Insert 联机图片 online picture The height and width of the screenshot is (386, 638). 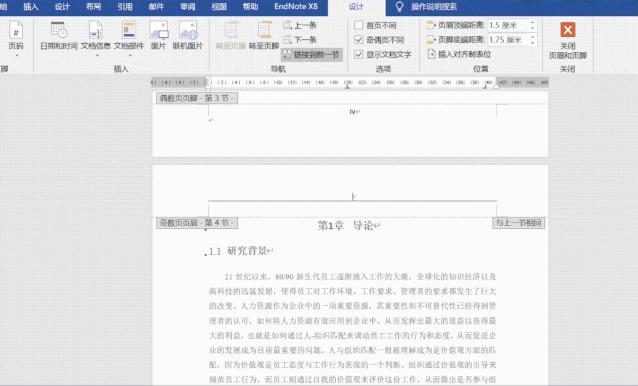pyautogui.click(x=188, y=35)
